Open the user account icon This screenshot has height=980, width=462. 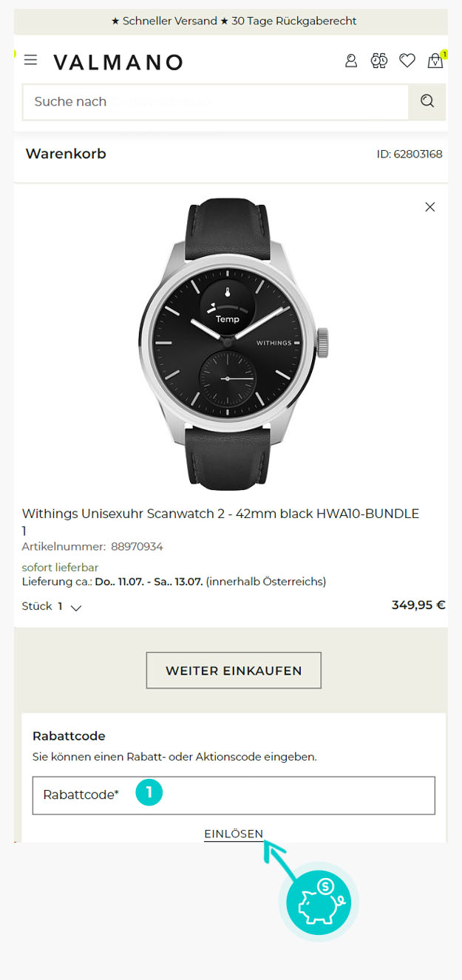click(351, 61)
